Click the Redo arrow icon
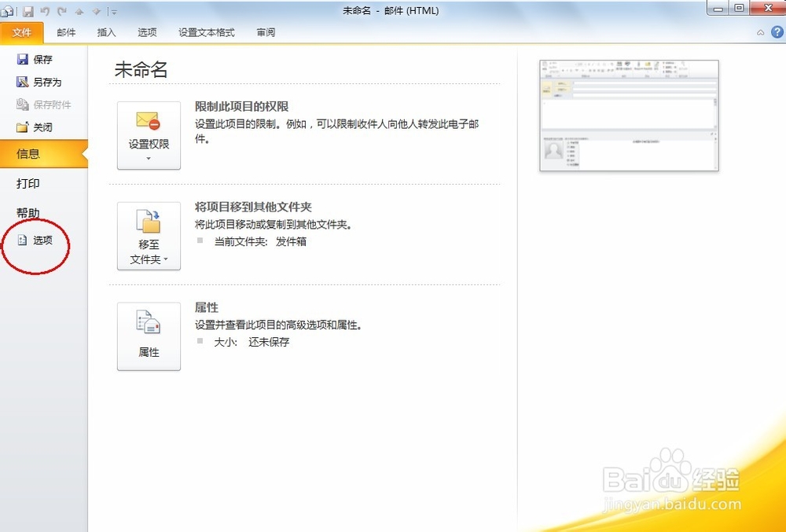The width and height of the screenshot is (786, 532). pos(62,11)
